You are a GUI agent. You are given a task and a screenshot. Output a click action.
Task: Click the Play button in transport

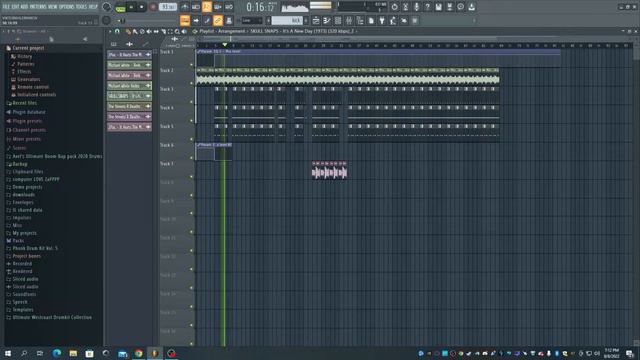pyautogui.click(x=131, y=7)
